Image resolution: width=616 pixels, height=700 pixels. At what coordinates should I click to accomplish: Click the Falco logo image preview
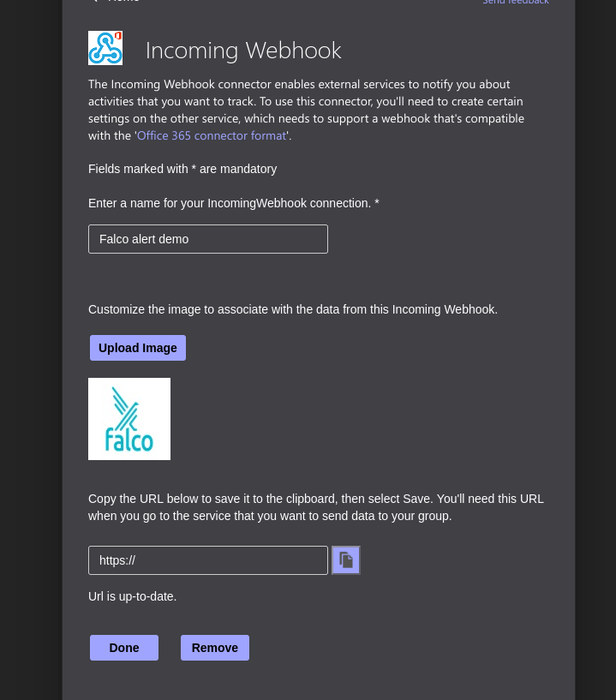coord(129,419)
